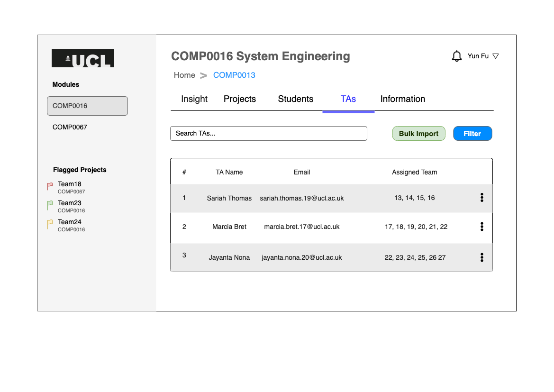Select the Jayanta Nona name cell
554x392 pixels.
229,258
